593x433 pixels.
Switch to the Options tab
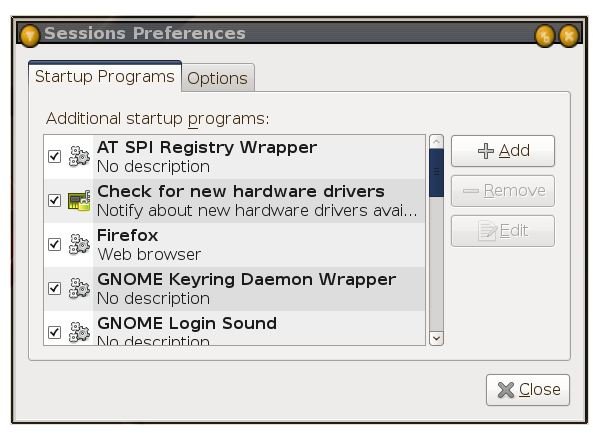coord(217,78)
